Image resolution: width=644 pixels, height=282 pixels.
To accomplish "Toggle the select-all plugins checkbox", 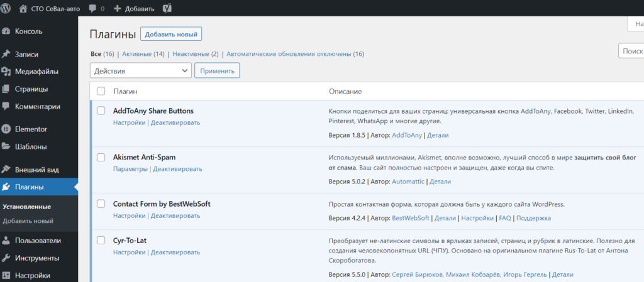I will click(x=101, y=92).
